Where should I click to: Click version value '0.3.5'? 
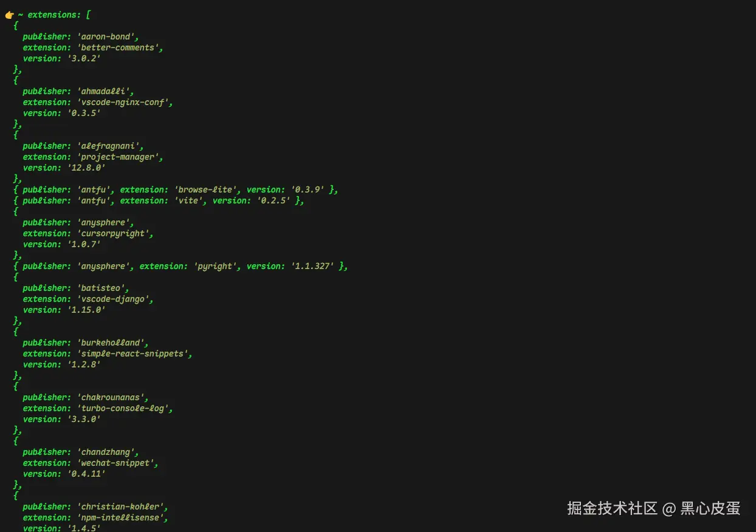tap(83, 113)
